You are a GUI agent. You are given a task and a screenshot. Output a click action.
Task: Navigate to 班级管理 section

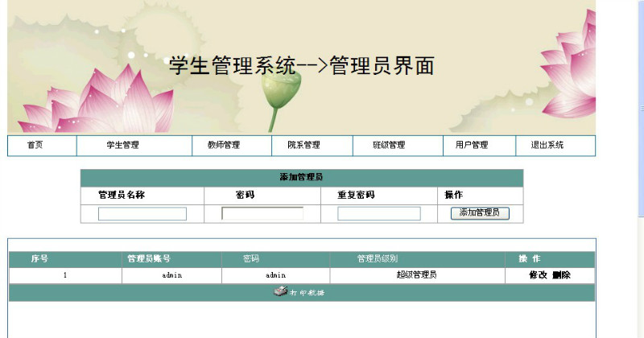(x=388, y=146)
